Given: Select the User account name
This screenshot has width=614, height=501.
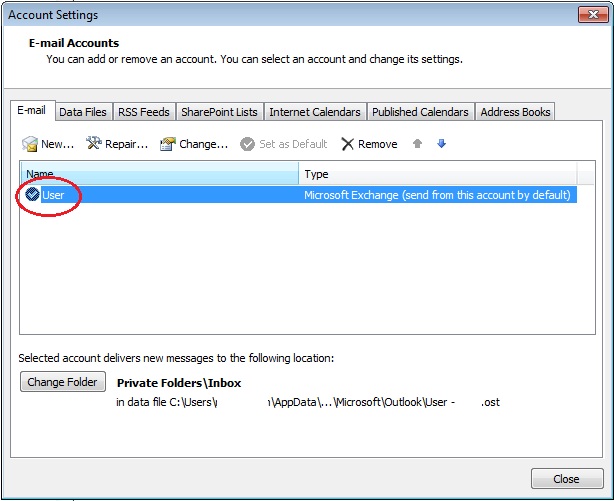Looking at the screenshot, I should pyautogui.click(x=53, y=195).
